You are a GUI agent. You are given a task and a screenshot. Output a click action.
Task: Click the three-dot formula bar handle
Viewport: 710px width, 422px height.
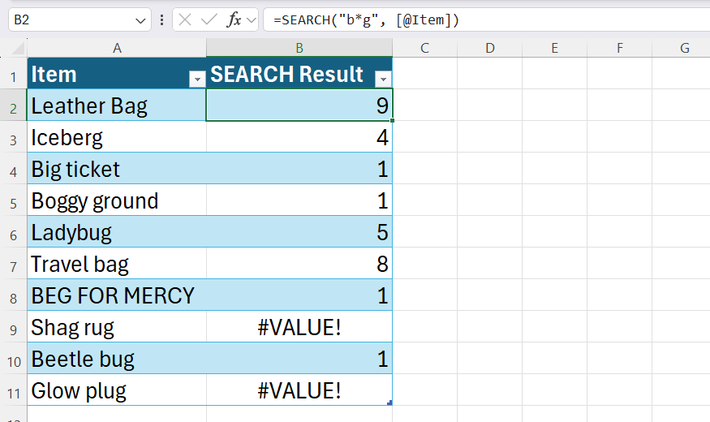point(162,20)
